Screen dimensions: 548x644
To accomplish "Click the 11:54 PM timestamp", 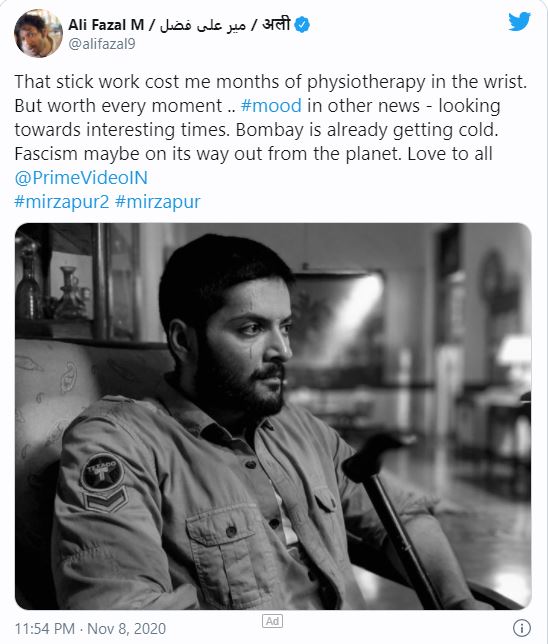I will 45,628.
